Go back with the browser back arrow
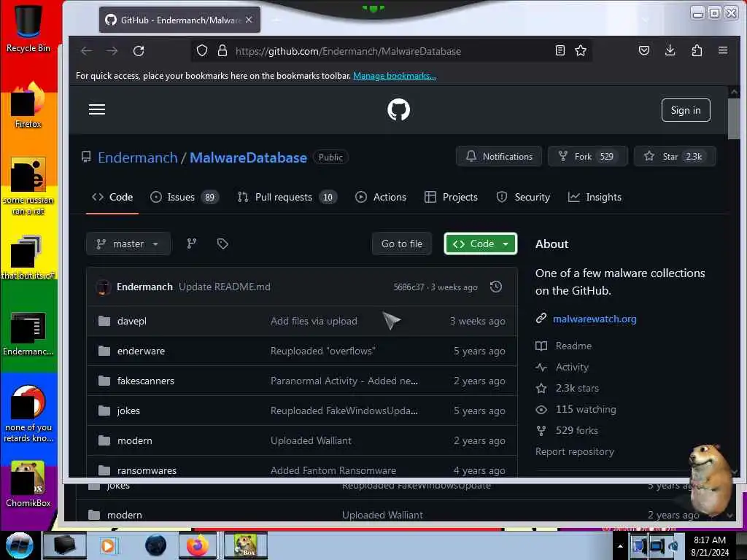This screenshot has width=747, height=560. (86, 51)
